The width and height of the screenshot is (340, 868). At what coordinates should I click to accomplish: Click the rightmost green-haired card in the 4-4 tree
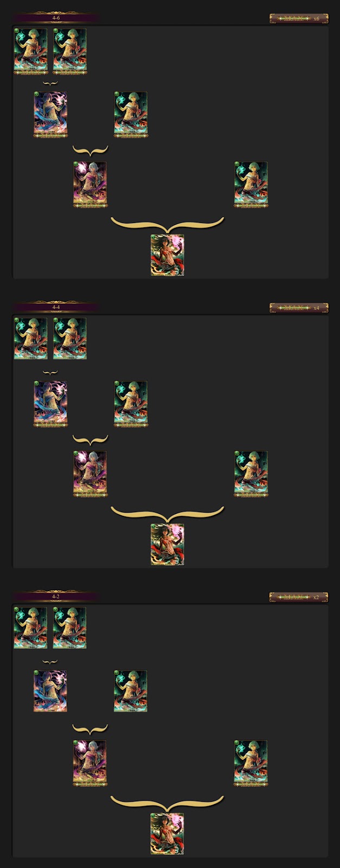point(251,474)
